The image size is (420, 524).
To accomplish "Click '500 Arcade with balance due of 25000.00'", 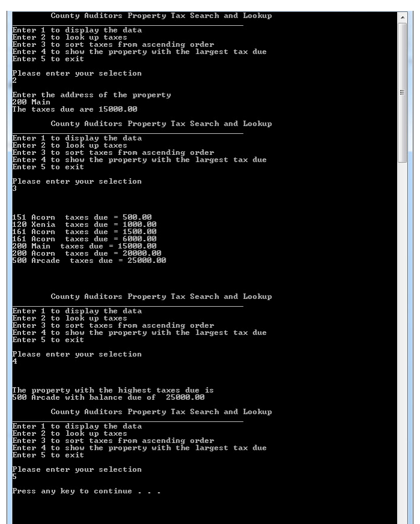I will [x=108, y=397].
